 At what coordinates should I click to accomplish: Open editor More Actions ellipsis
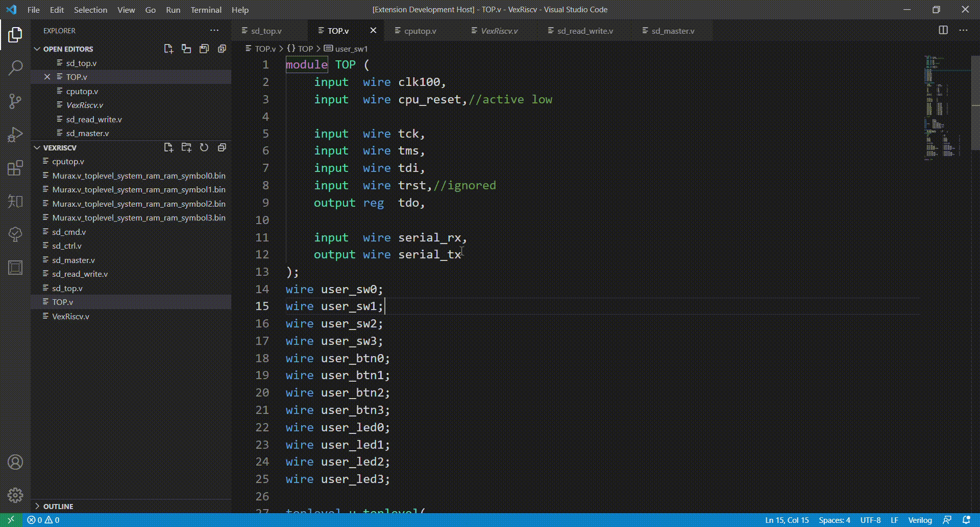coord(963,30)
